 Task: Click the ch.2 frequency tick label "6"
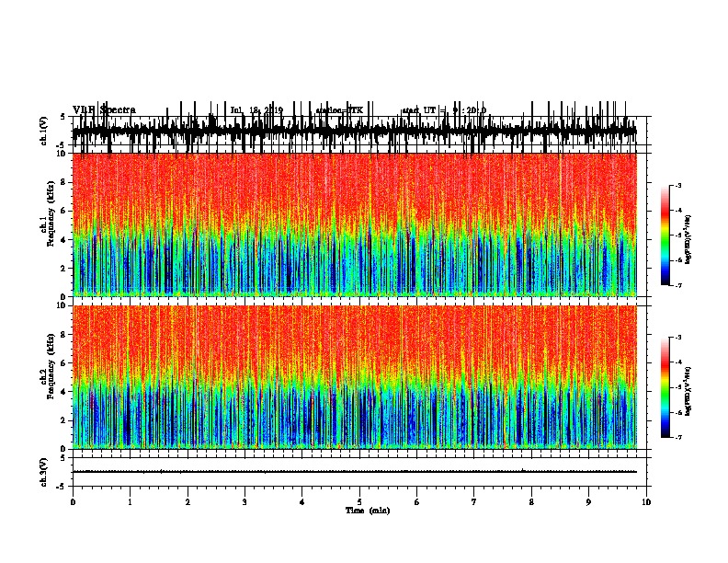64,363
